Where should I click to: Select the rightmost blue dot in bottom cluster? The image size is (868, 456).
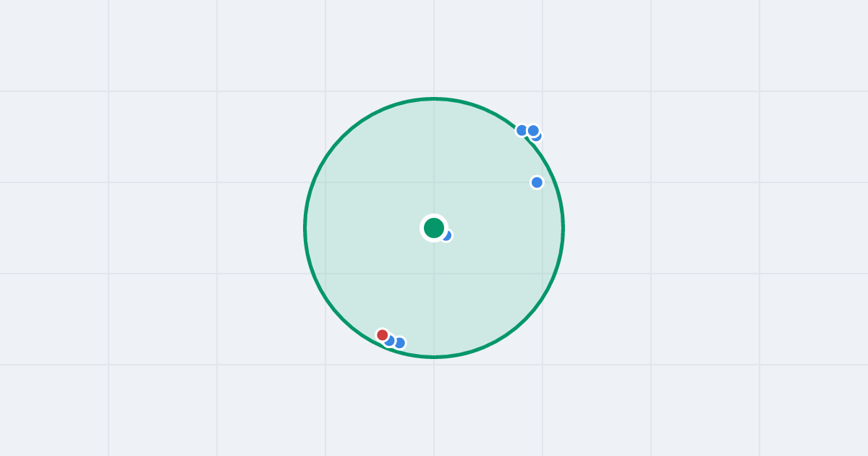point(399,343)
